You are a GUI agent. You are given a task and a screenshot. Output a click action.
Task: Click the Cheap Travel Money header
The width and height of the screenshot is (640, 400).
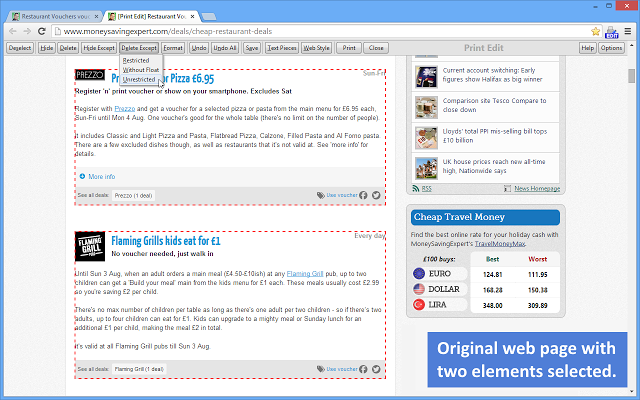click(485, 217)
